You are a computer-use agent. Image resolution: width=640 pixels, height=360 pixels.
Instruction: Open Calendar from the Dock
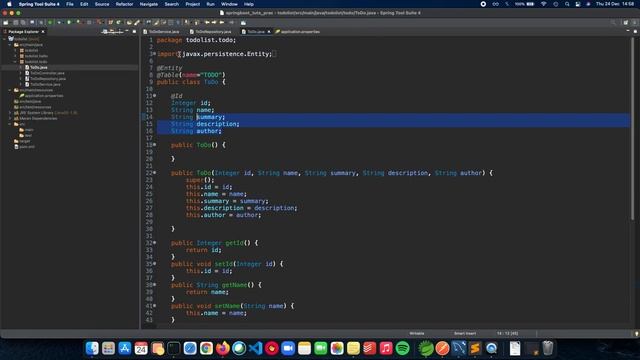(141, 348)
